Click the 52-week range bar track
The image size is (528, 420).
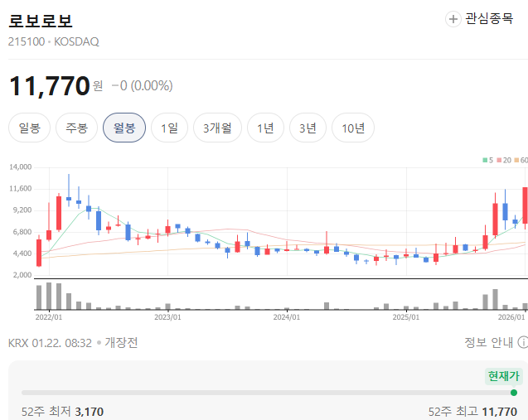268,393
